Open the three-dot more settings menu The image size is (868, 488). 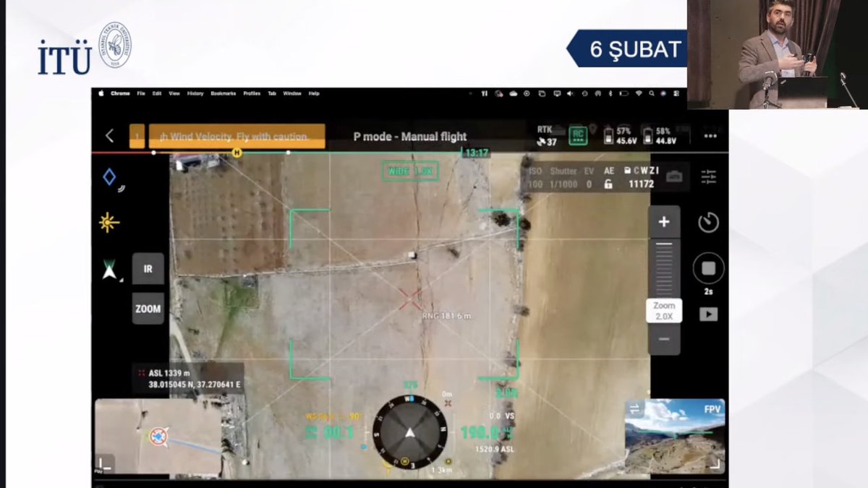pos(710,135)
